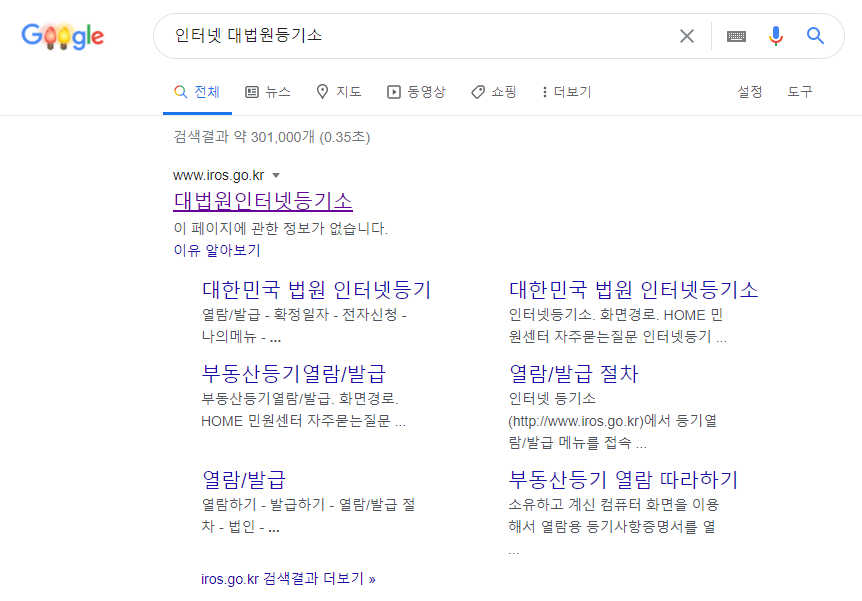Expand the dropdown arrow next to www.iros.go.kr
Image resolution: width=862 pixels, height=601 pixels.
(x=276, y=176)
